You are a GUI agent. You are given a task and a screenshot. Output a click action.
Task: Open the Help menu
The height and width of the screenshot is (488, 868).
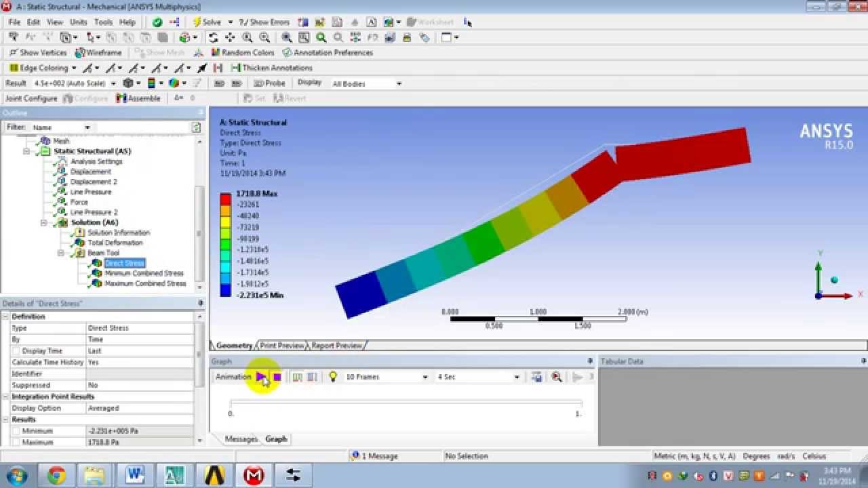click(x=127, y=22)
